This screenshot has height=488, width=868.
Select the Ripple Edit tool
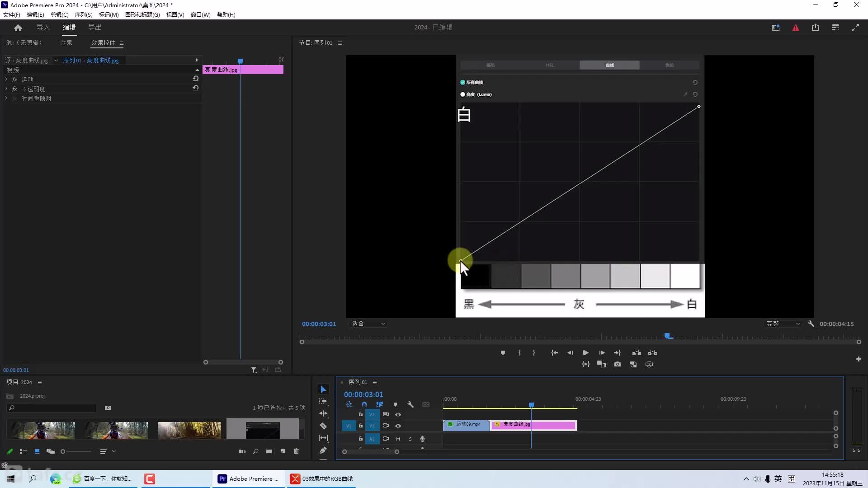323,413
